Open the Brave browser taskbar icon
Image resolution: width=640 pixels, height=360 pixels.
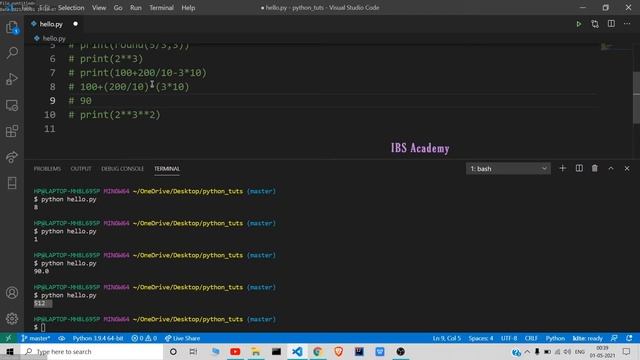point(338,351)
